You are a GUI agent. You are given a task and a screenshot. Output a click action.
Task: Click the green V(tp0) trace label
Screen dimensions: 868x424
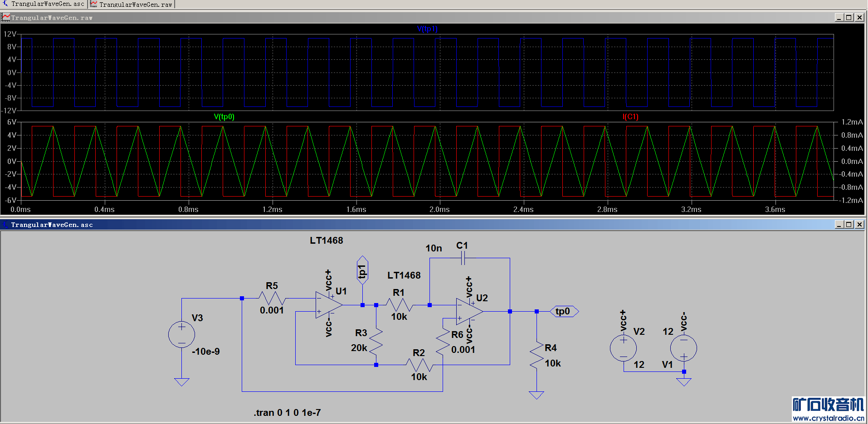224,117
